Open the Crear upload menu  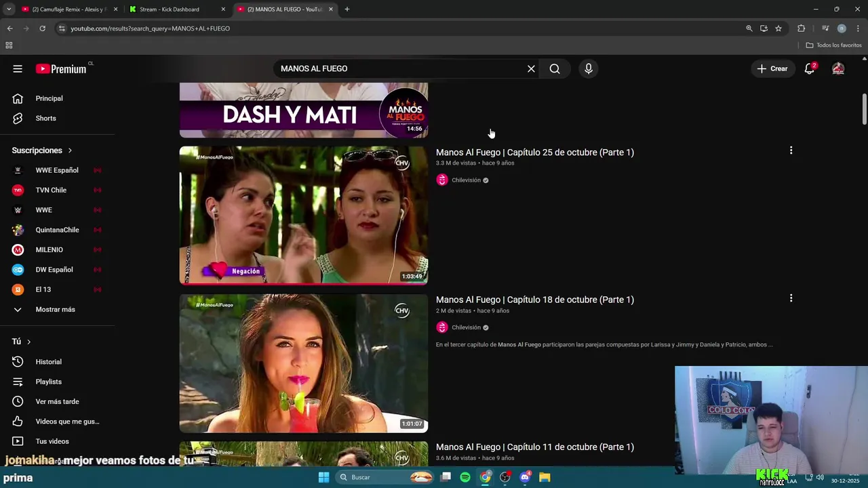pyautogui.click(x=772, y=68)
